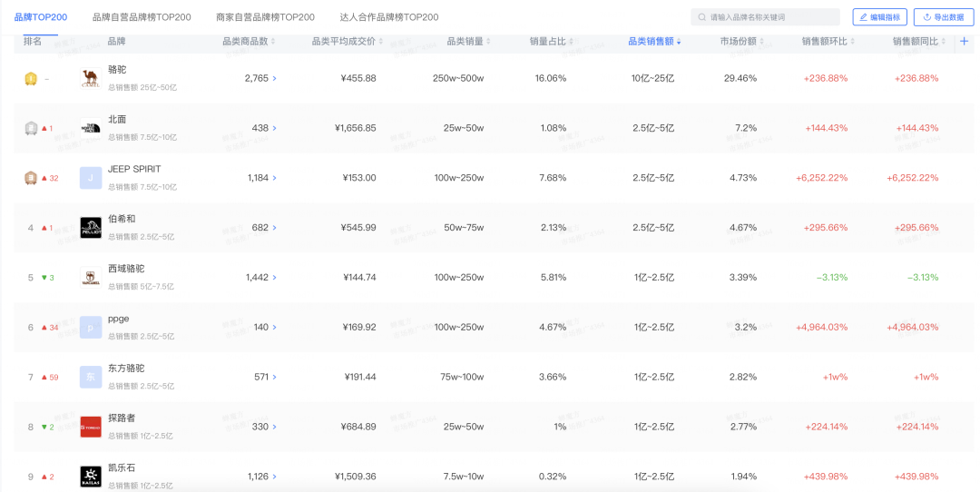The height and width of the screenshot is (492, 980).
Task: Expand 西域骆驼 product count 1,442 arrow
Action: click(x=274, y=278)
